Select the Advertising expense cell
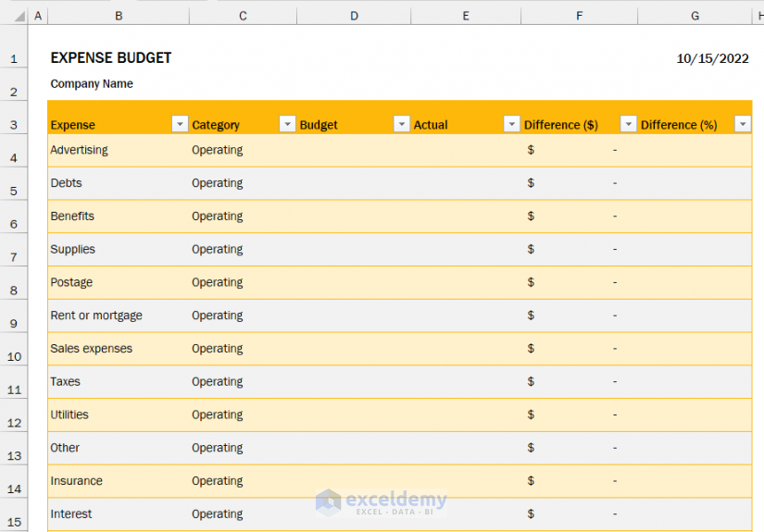 click(119, 151)
